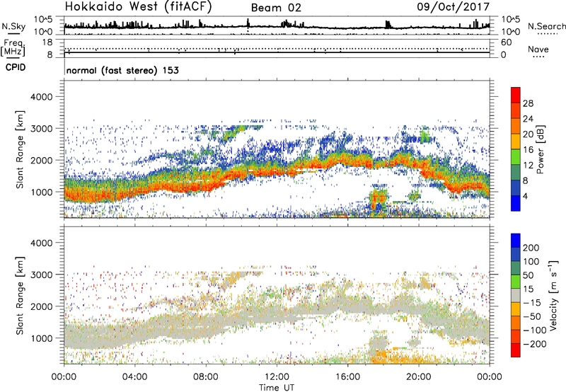
Task: Click the orange near-range echo patch at 17:40
Action: [x=379, y=199]
